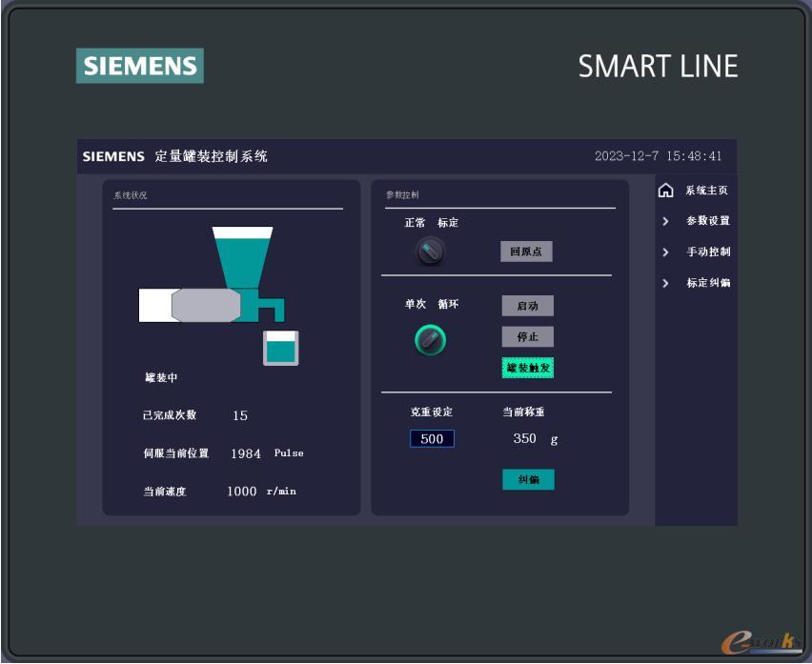The image size is (812, 664).
Task: Click the green 罐装触发 button
Action: (528, 368)
